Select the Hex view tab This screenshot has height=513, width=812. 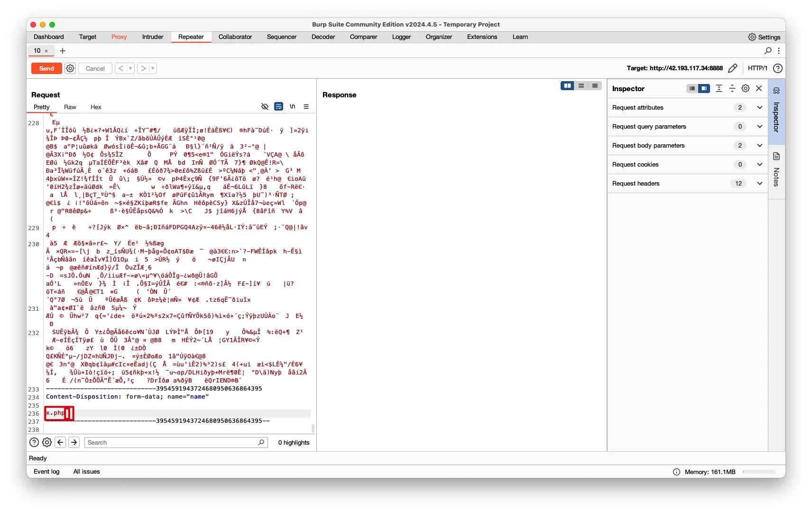[x=96, y=107]
